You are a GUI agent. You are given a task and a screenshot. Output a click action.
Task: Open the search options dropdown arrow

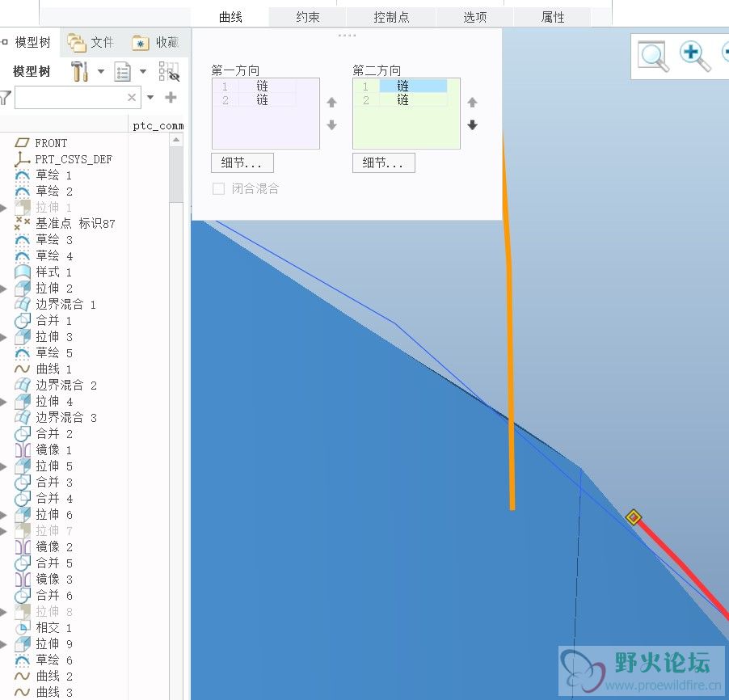[x=150, y=97]
